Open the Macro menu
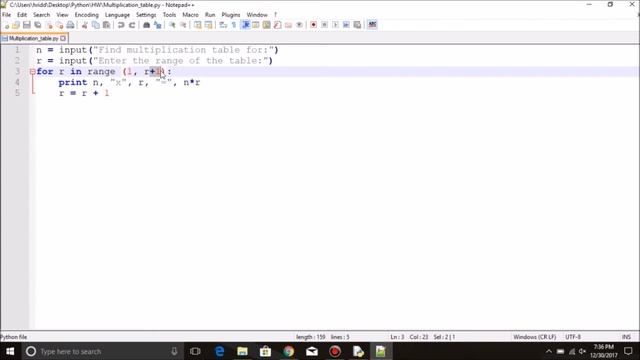The image size is (640, 360). click(x=190, y=15)
